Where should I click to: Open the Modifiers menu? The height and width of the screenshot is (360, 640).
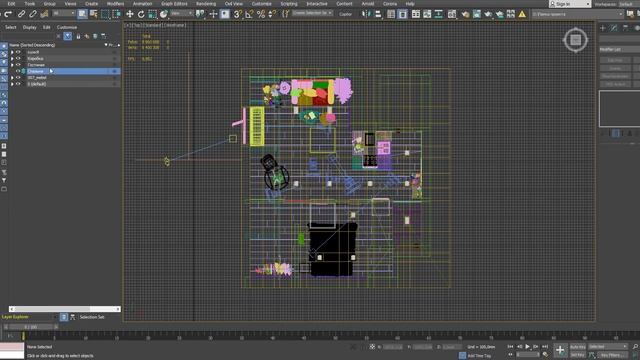tap(115, 4)
